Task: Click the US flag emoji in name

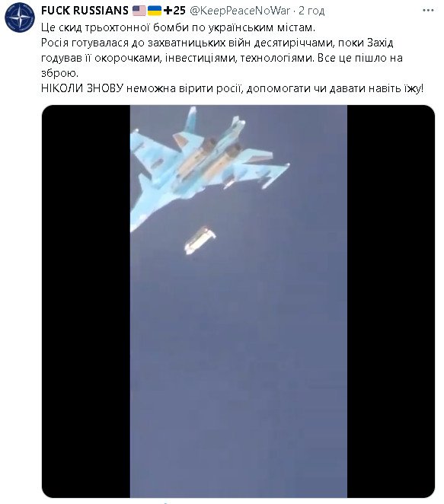Action: tap(139, 11)
